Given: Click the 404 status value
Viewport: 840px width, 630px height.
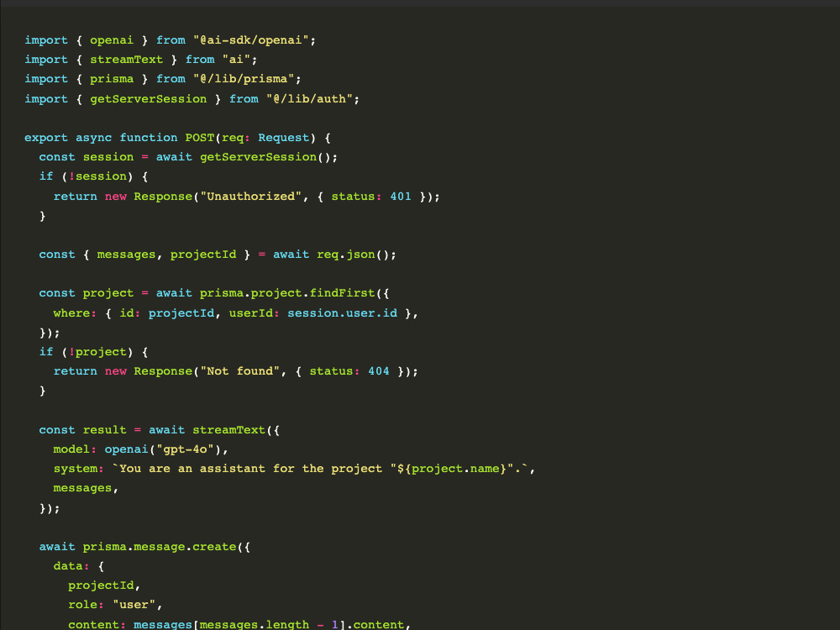Looking at the screenshot, I should (379, 371).
